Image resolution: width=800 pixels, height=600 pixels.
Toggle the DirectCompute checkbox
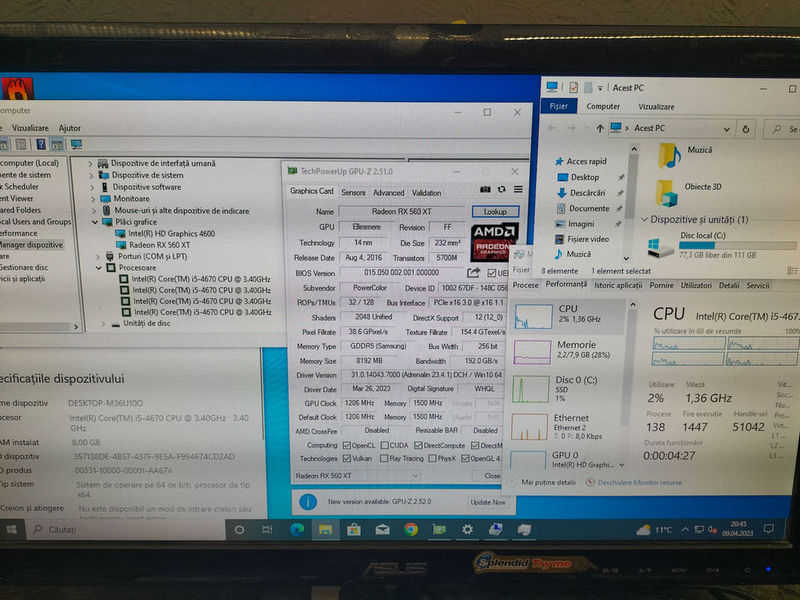pos(418,445)
